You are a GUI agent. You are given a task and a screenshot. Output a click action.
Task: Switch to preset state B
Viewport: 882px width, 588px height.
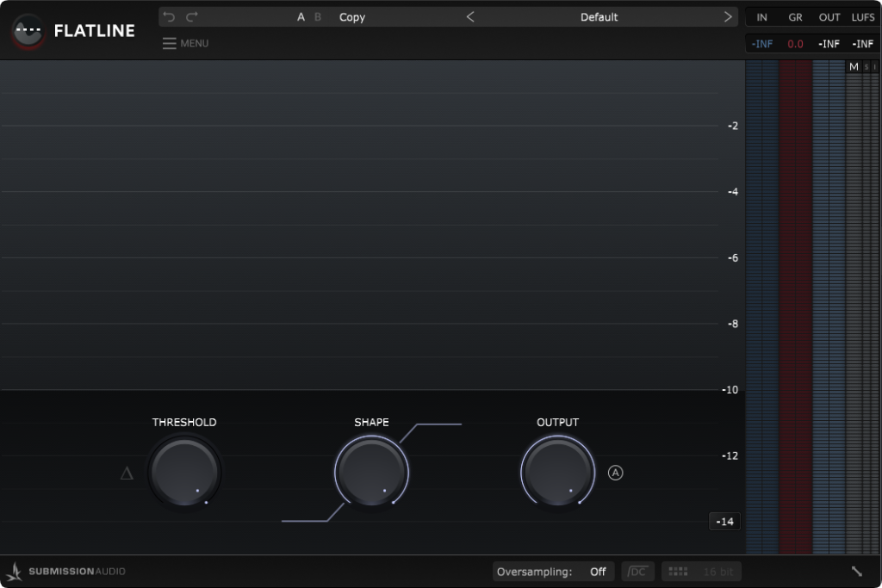pyautogui.click(x=318, y=17)
